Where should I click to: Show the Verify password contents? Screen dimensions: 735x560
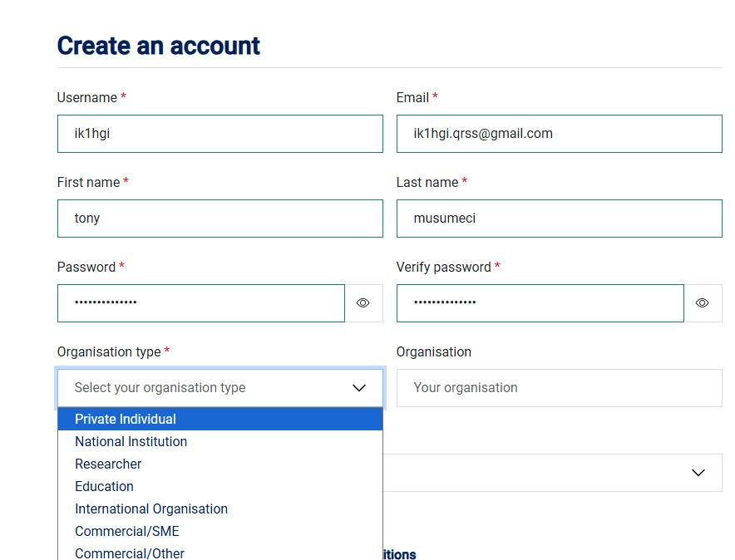703,303
